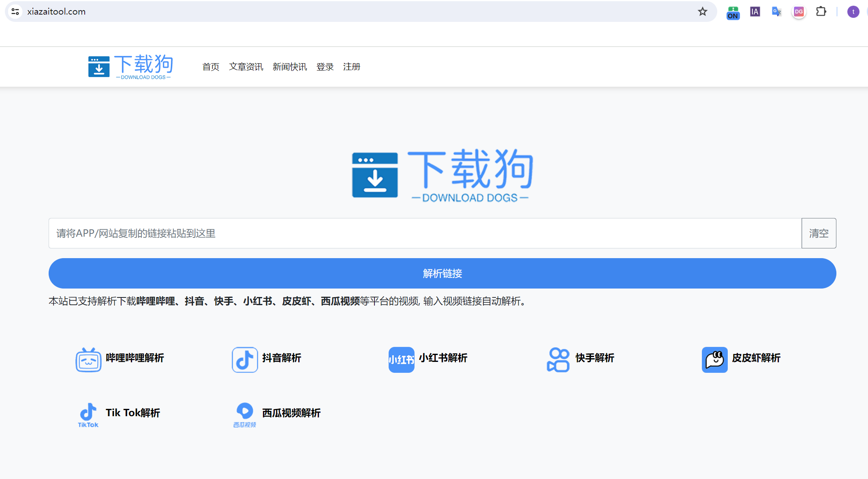This screenshot has width=868, height=479.
Task: Bookmark this page with the star icon
Action: [703, 12]
